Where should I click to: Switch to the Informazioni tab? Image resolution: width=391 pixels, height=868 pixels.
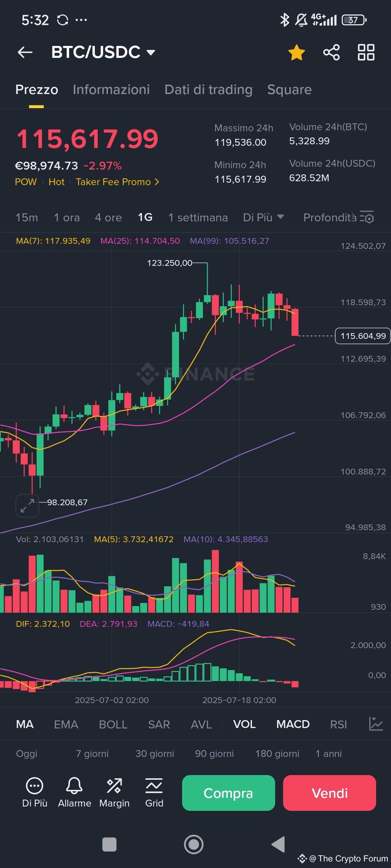pyautogui.click(x=111, y=90)
